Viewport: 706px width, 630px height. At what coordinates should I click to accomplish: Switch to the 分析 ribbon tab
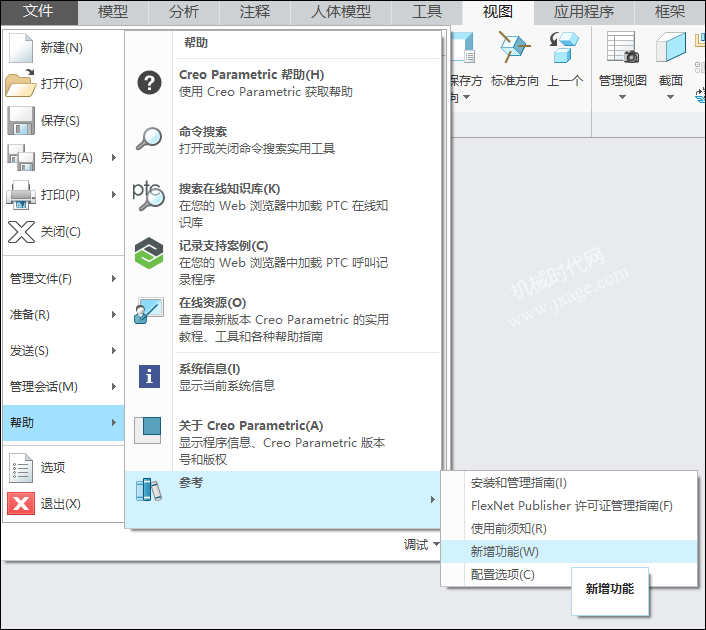(x=184, y=12)
